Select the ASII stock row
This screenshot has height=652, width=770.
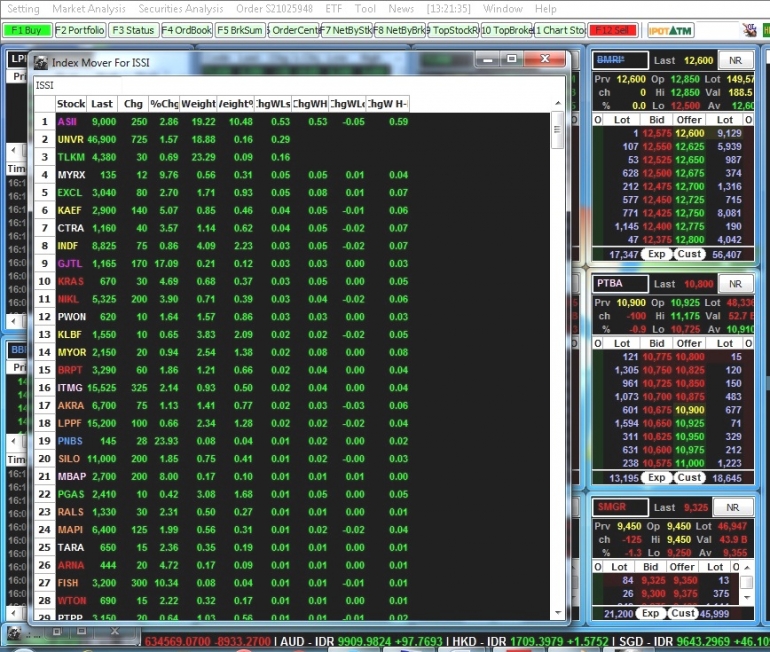222,122
